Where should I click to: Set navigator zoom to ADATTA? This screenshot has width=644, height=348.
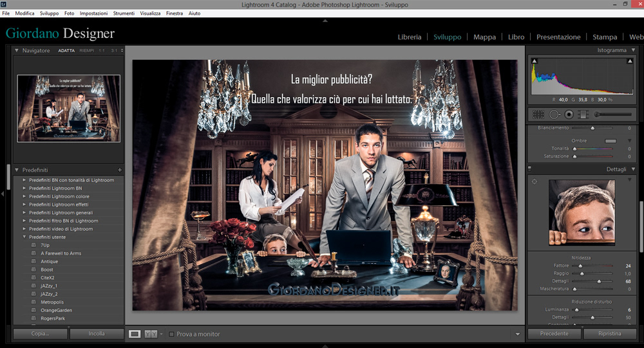[x=66, y=50]
